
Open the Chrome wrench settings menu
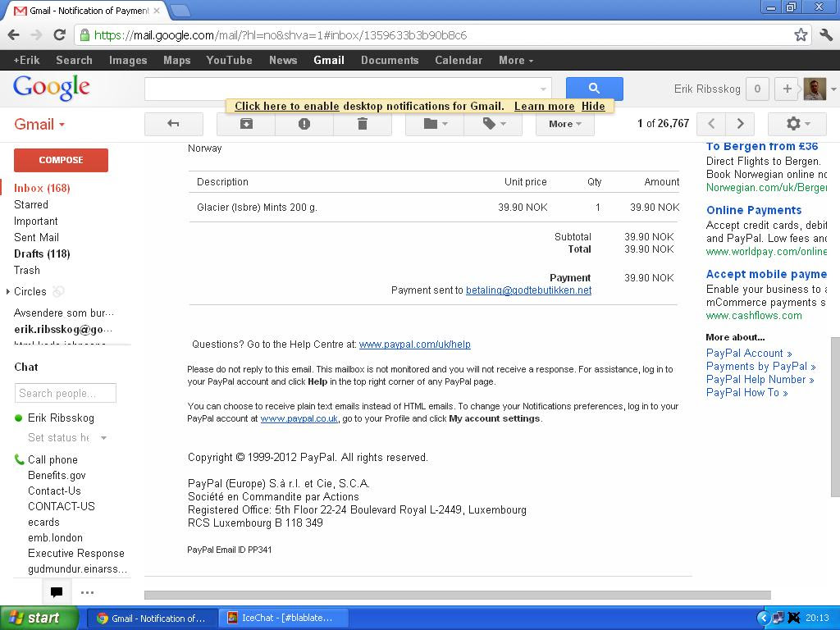826,34
